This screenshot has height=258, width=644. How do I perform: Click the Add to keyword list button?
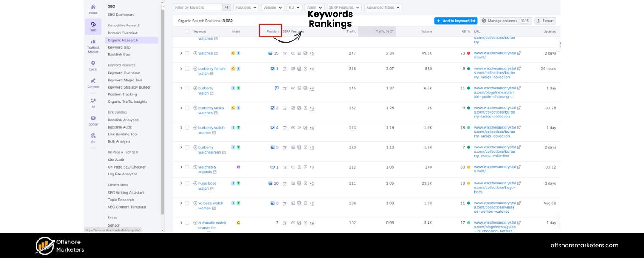(x=456, y=20)
